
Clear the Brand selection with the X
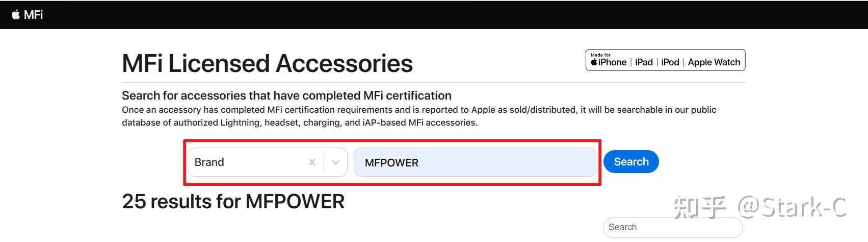(x=312, y=162)
